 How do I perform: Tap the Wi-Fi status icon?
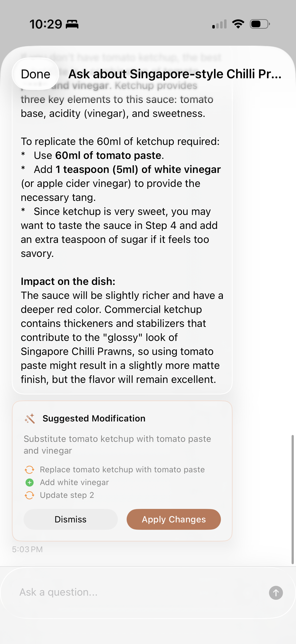(238, 24)
